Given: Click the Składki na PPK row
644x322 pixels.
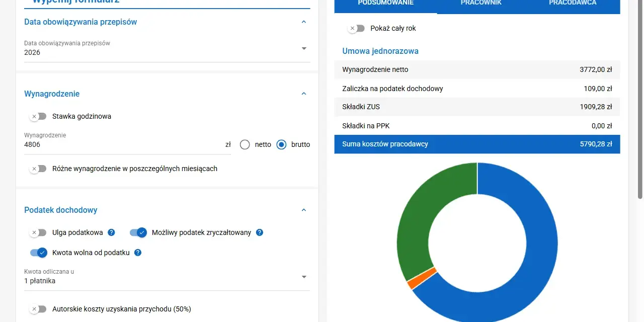Looking at the screenshot, I should coord(477,126).
